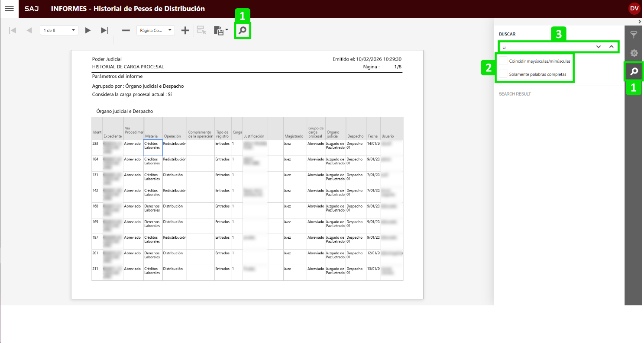Open the filter funnel sidebar panel
The height and width of the screenshot is (343, 644).
tap(634, 35)
